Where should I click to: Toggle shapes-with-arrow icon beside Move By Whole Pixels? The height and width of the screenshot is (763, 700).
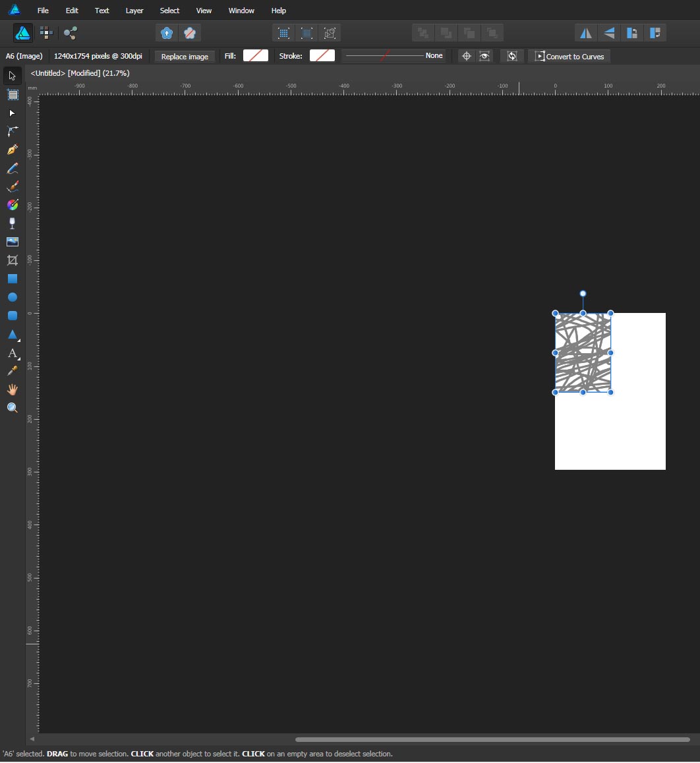click(330, 33)
